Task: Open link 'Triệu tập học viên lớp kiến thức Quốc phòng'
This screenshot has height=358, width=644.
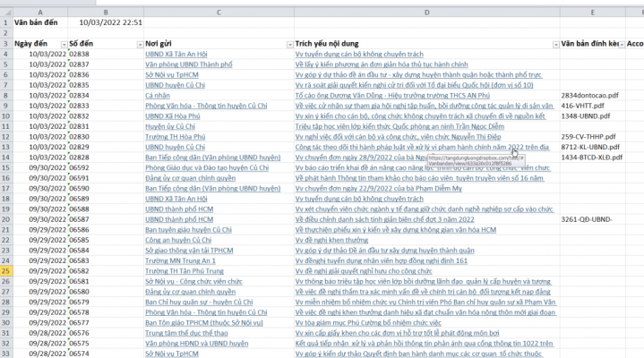Action: (399, 126)
